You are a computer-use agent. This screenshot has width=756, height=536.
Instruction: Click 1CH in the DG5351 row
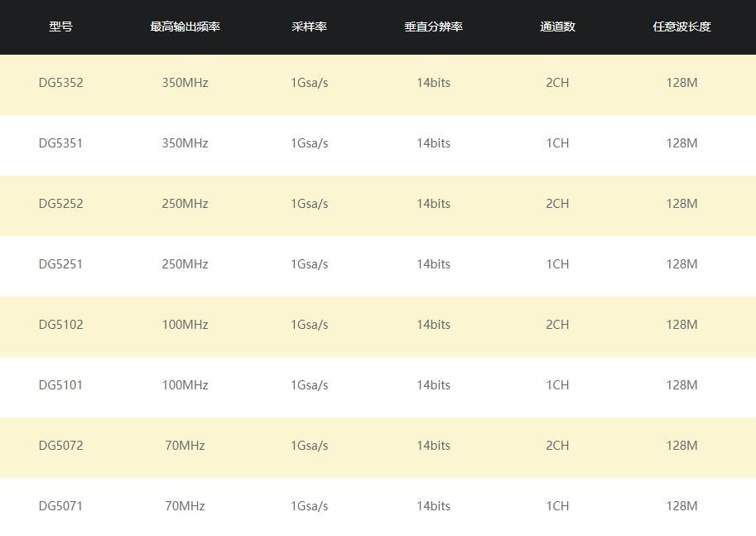557,143
